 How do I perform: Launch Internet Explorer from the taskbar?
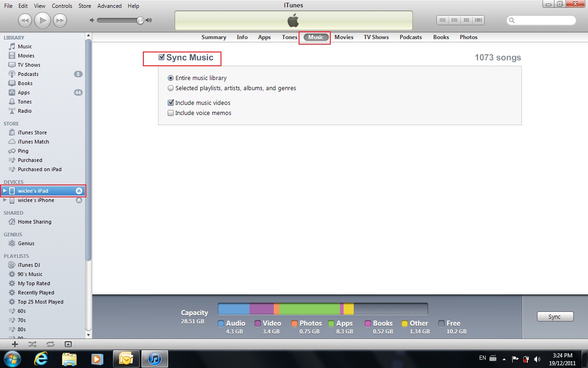pyautogui.click(x=41, y=359)
